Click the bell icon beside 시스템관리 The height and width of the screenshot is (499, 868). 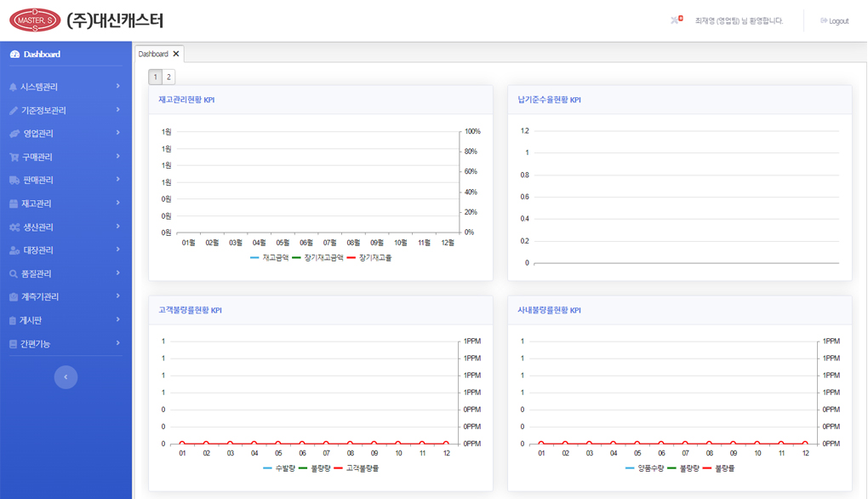coord(14,88)
